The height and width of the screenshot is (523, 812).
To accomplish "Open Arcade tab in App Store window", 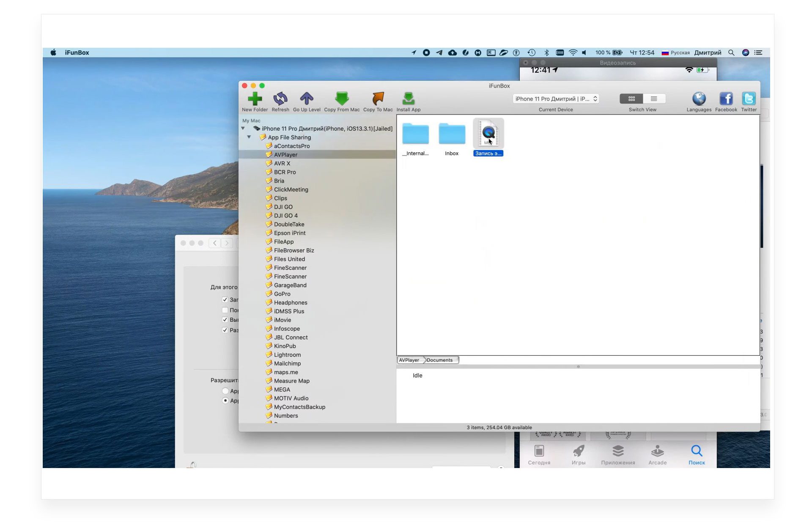I will point(657,455).
